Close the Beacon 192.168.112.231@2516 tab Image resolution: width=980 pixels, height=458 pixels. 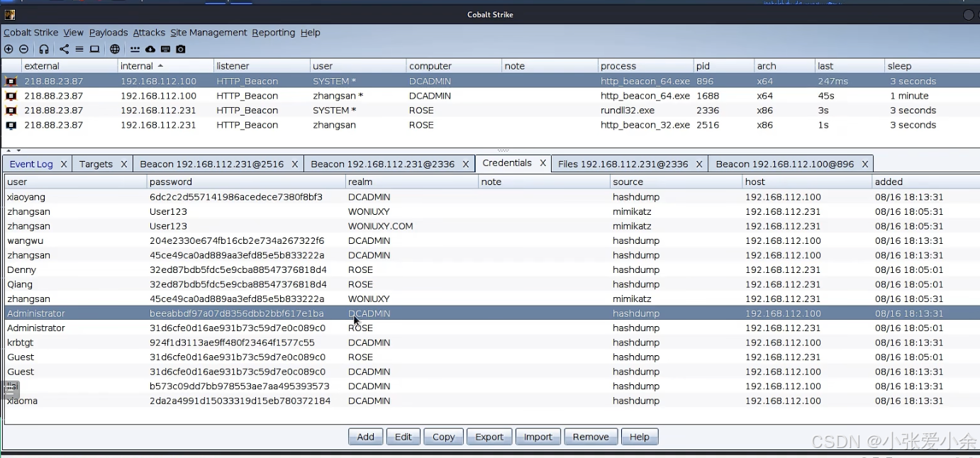[x=295, y=164]
